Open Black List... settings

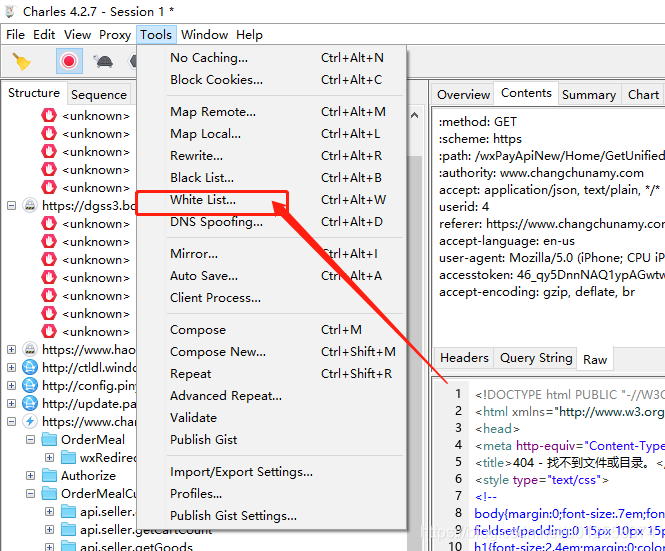coord(271,178)
